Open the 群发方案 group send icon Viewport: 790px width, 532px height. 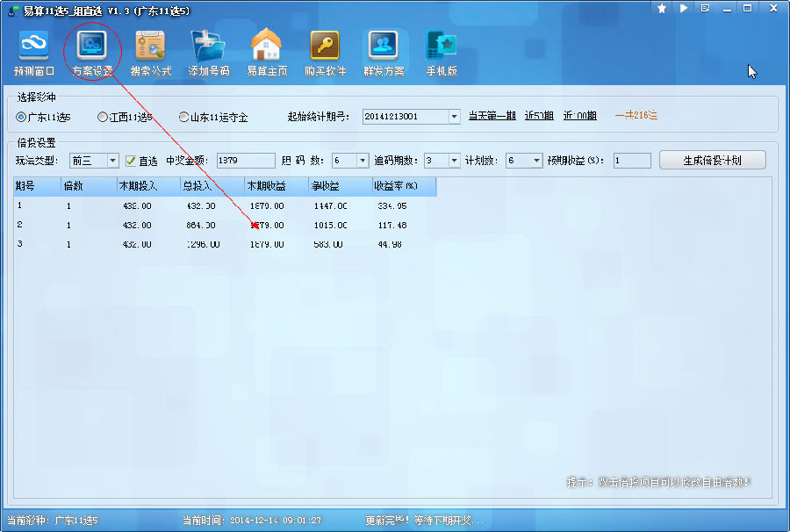[x=384, y=53]
